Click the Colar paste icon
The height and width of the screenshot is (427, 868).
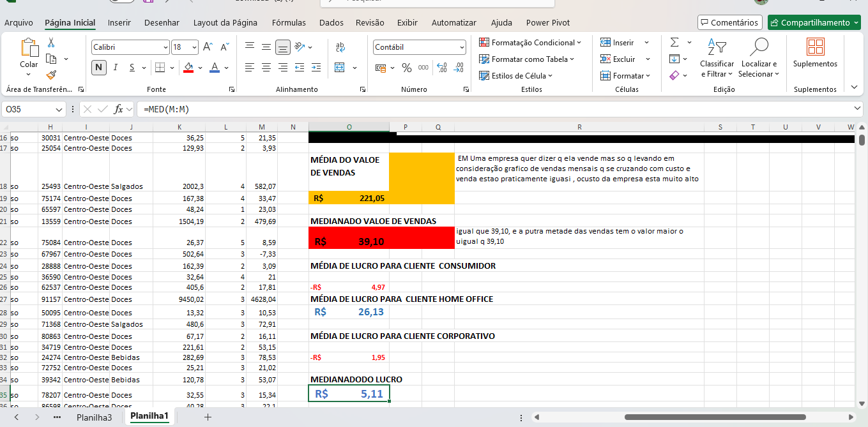coord(29,49)
